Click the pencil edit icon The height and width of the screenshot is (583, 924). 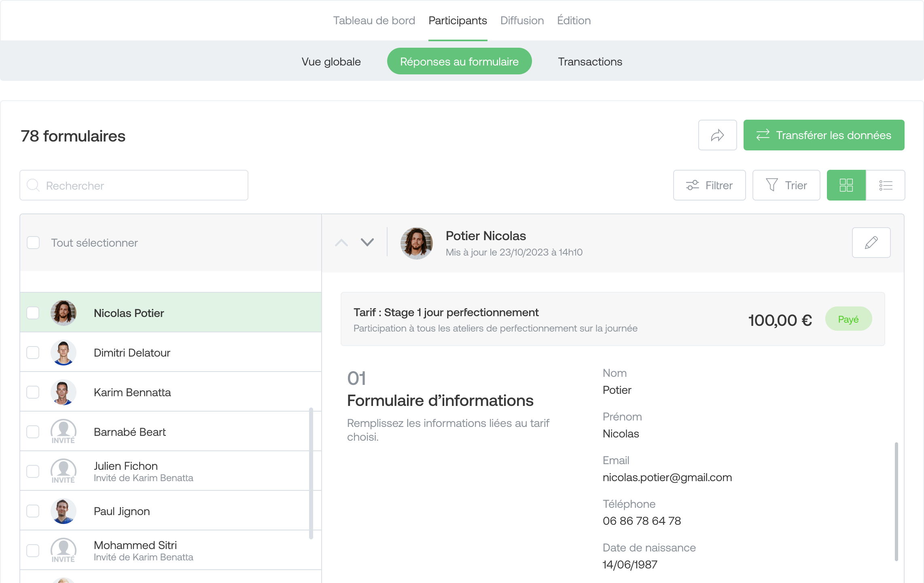[x=871, y=243]
